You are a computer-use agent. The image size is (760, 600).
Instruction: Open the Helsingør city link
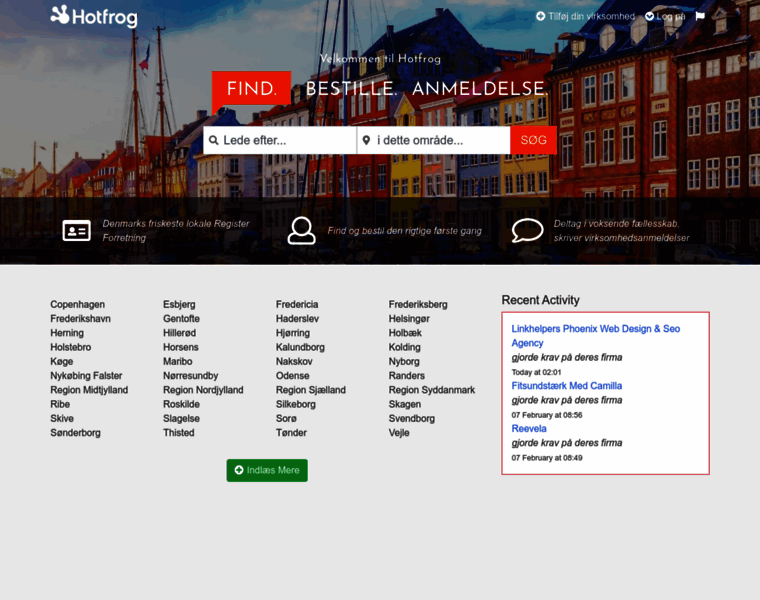(x=409, y=318)
